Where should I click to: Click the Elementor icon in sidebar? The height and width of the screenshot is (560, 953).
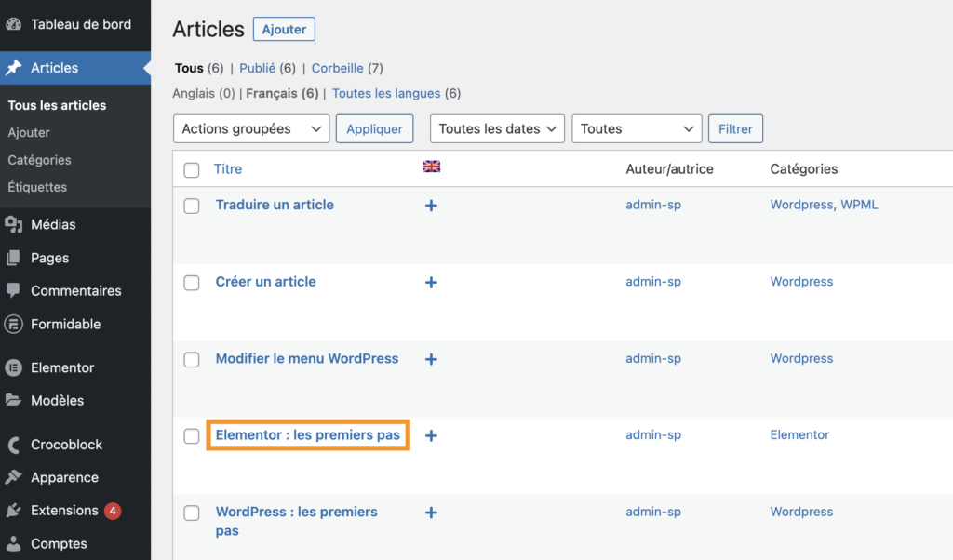pyautogui.click(x=14, y=367)
